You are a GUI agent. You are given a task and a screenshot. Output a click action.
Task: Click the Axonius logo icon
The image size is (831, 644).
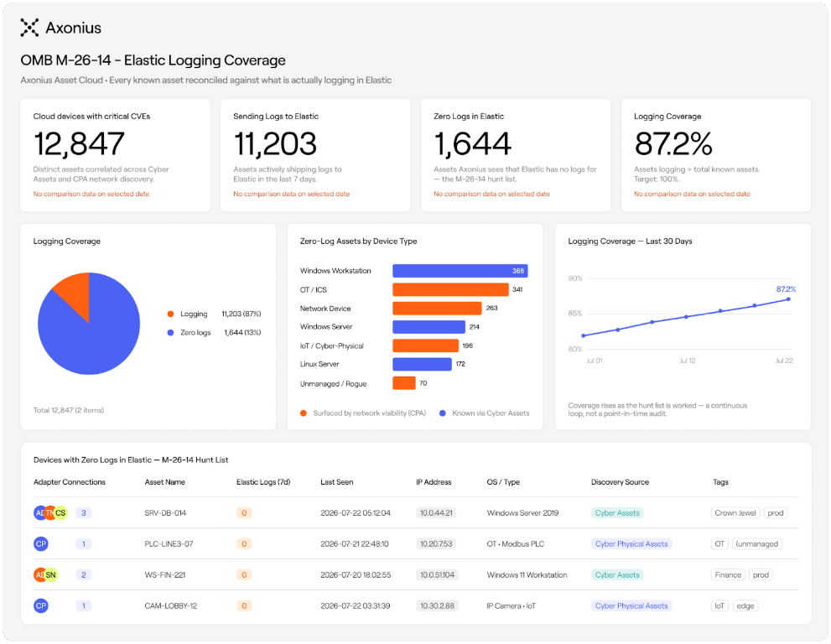pyautogui.click(x=29, y=28)
